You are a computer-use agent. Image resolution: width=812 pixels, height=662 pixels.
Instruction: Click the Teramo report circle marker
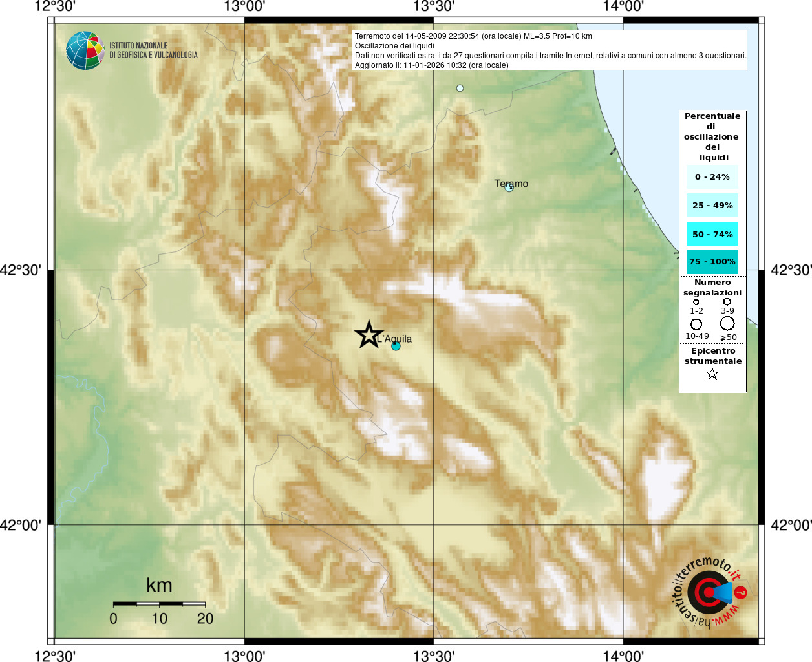(509, 187)
